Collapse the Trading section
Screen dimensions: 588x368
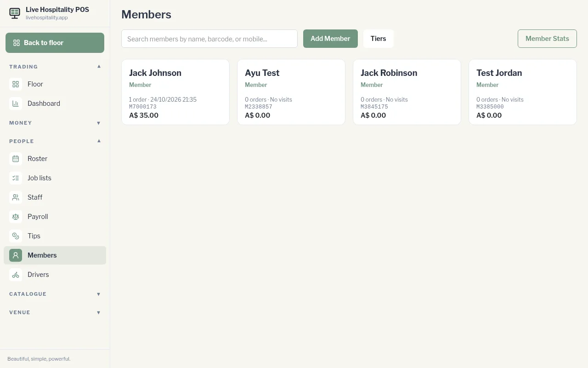click(x=55, y=67)
